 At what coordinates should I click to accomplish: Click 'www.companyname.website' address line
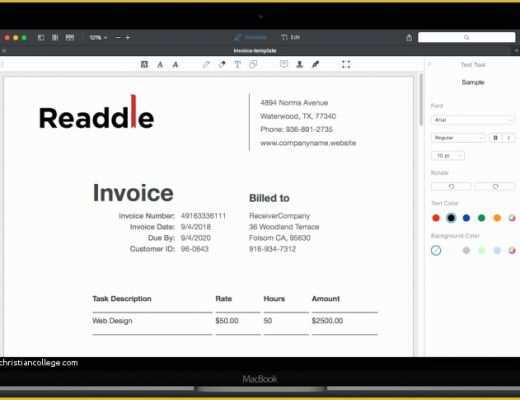point(308,143)
